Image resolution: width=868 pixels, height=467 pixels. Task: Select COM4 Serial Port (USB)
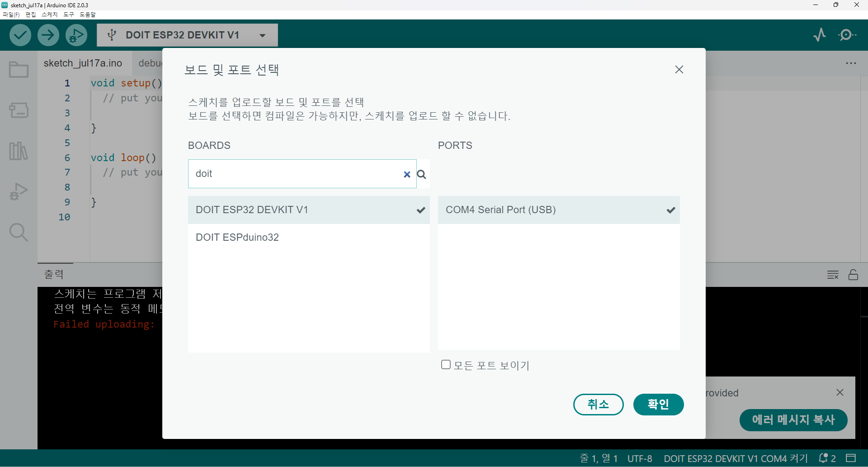click(559, 210)
